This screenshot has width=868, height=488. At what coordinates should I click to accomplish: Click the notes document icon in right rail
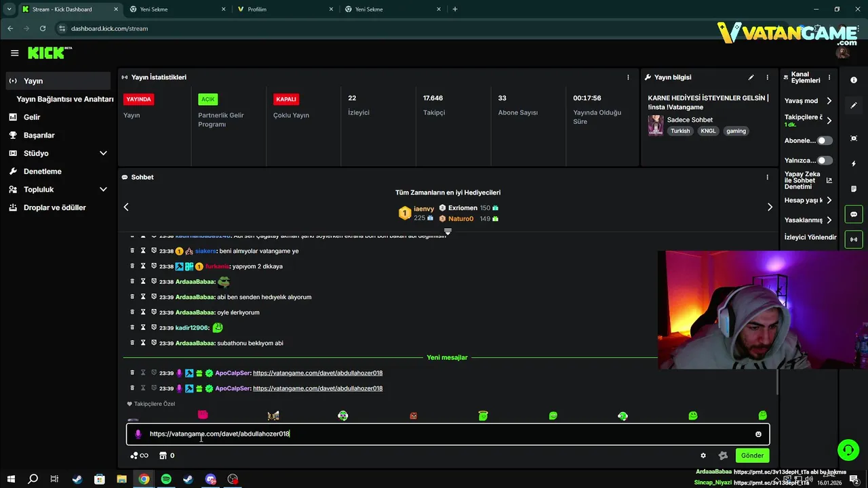(854, 189)
